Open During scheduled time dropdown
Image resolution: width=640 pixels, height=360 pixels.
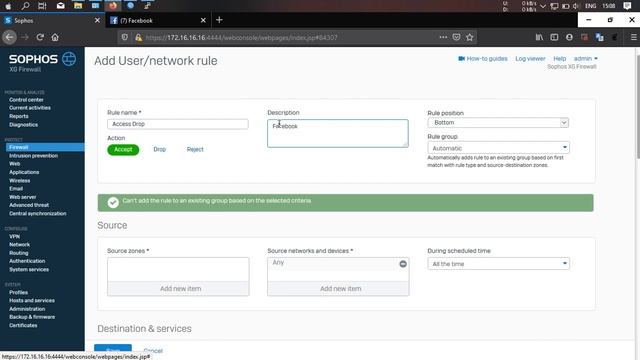coord(498,264)
